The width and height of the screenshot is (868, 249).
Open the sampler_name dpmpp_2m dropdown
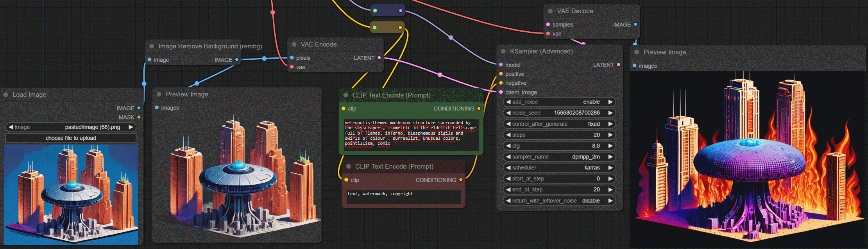(559, 157)
